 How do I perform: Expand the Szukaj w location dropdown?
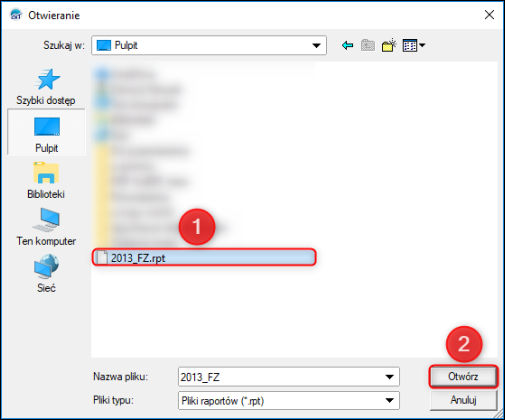[x=316, y=45]
